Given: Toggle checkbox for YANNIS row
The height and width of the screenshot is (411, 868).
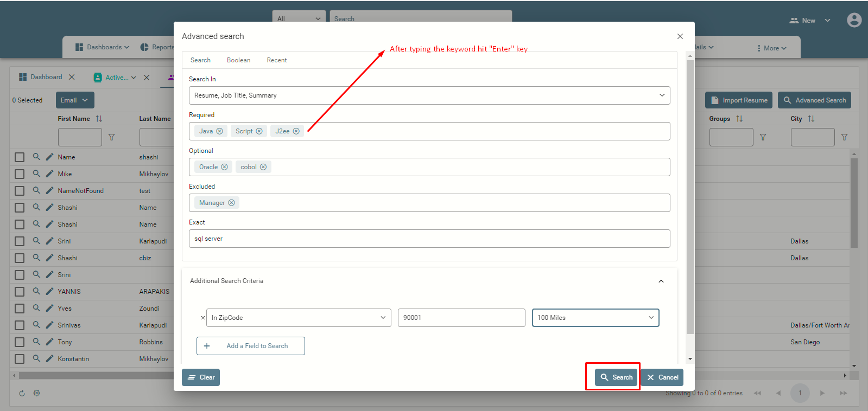Looking at the screenshot, I should [x=20, y=292].
